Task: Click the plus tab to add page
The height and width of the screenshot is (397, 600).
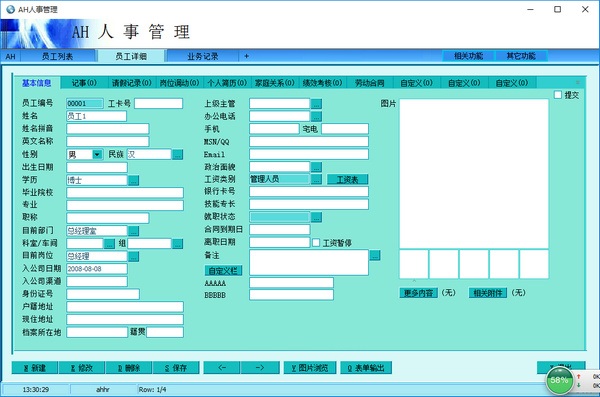Action: [x=246, y=56]
